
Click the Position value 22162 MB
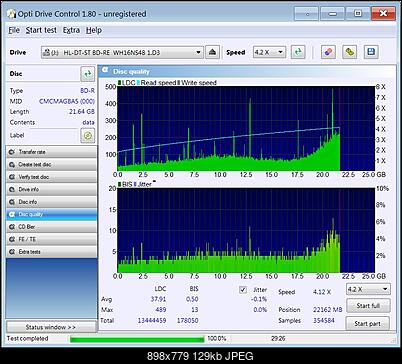pyautogui.click(x=328, y=310)
